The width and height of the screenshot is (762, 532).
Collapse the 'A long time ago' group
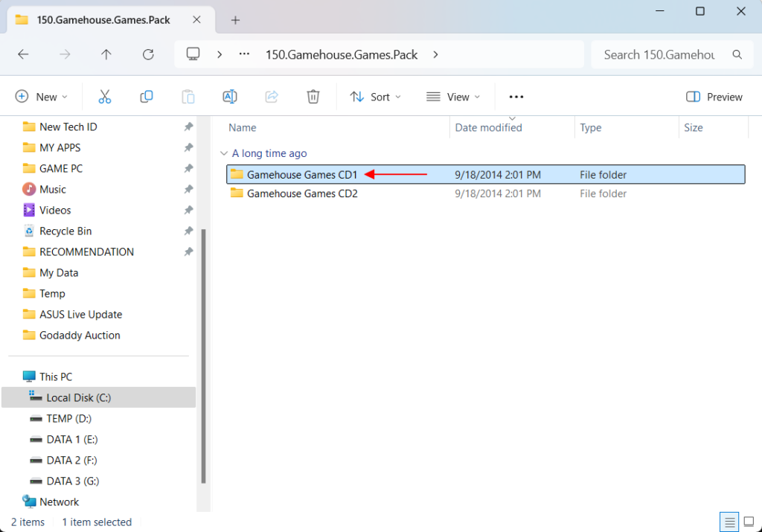coord(224,153)
